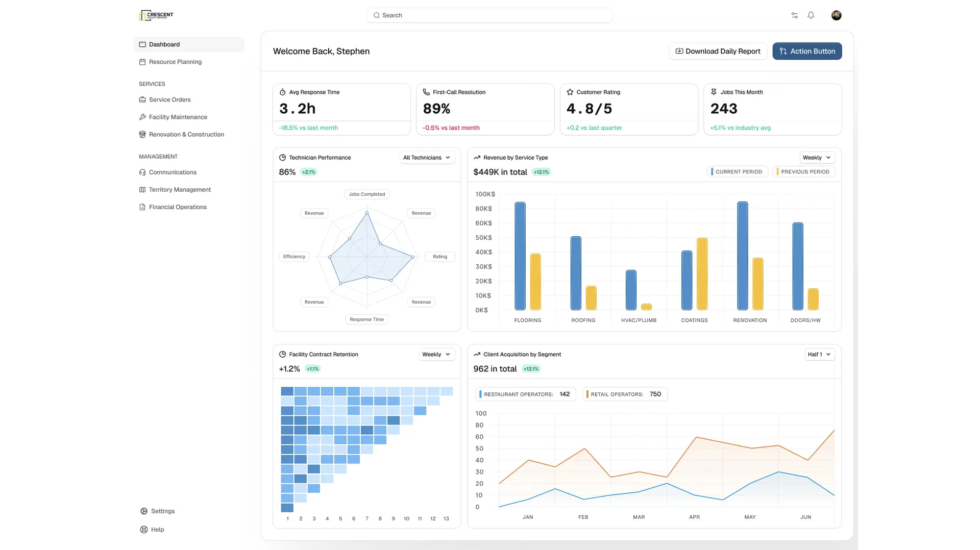
Task: Click the Revenue by Service Type trend icon
Action: pos(477,157)
